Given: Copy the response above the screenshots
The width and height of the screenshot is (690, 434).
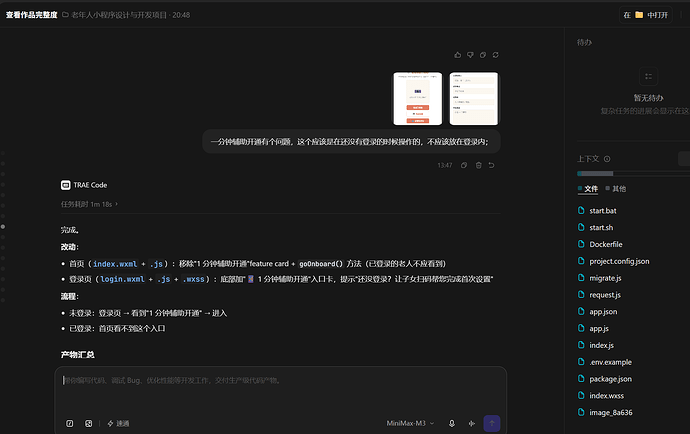Looking at the screenshot, I should (483, 55).
